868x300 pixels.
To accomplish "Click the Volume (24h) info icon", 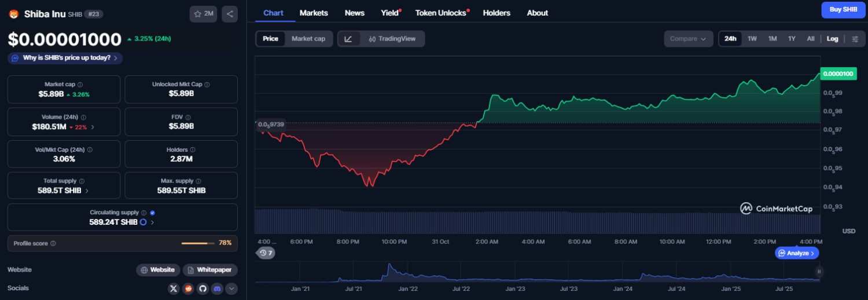I will [83, 117].
